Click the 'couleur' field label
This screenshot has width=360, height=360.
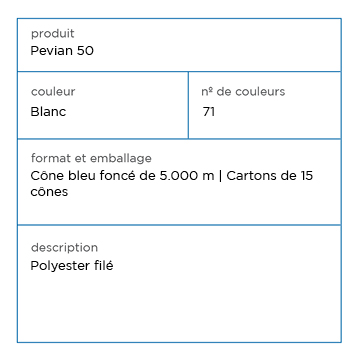point(53,92)
